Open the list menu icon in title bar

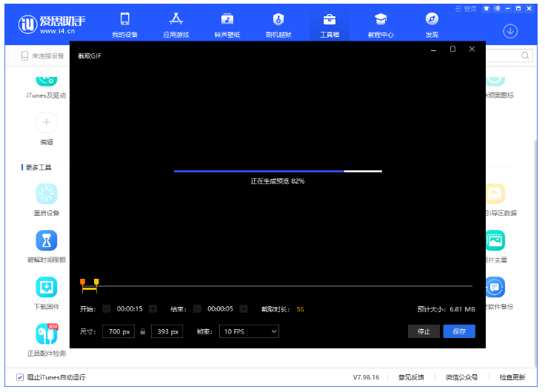(x=497, y=8)
